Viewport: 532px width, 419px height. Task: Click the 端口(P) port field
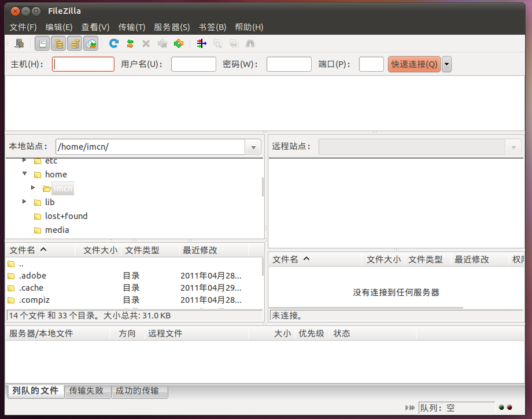pos(371,64)
